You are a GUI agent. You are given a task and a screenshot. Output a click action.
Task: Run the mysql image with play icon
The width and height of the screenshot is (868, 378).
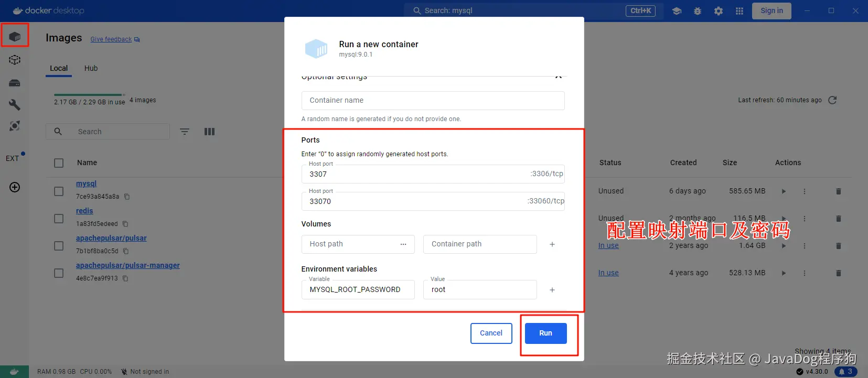tap(784, 191)
